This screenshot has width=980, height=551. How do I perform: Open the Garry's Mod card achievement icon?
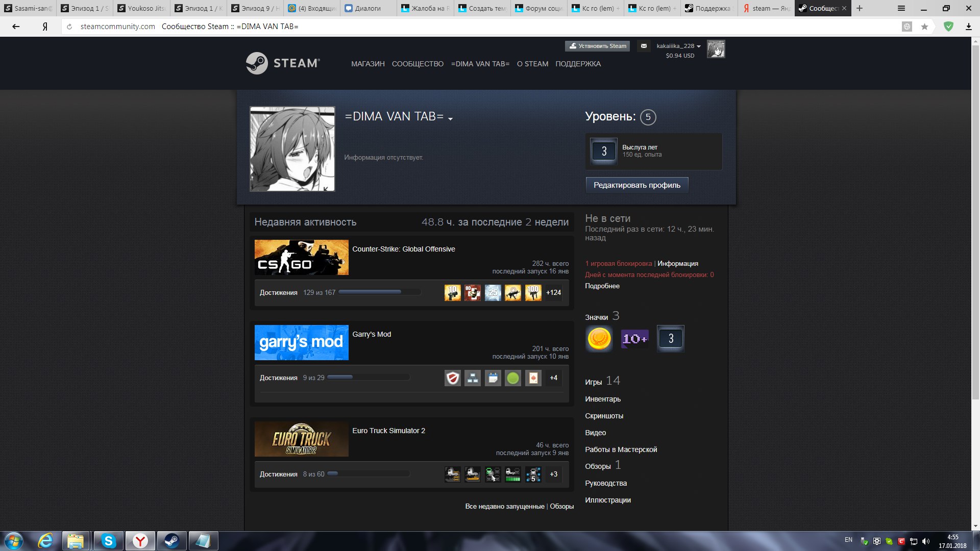click(533, 378)
